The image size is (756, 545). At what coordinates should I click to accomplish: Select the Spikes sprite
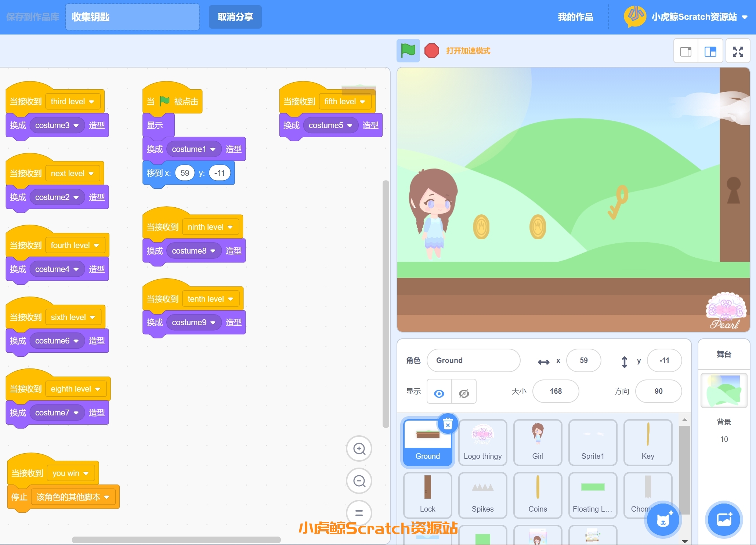(x=482, y=495)
